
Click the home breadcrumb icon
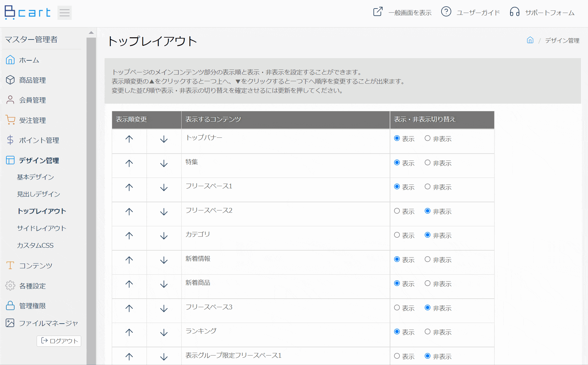530,40
